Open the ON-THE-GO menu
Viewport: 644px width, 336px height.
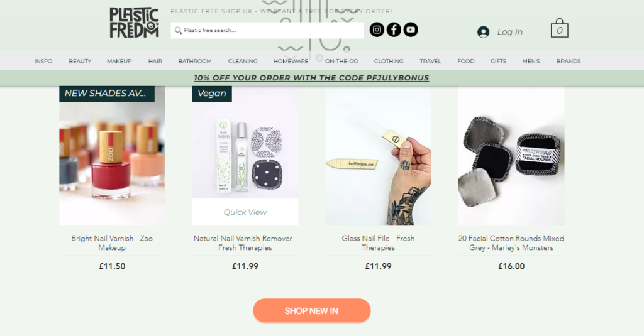341,61
